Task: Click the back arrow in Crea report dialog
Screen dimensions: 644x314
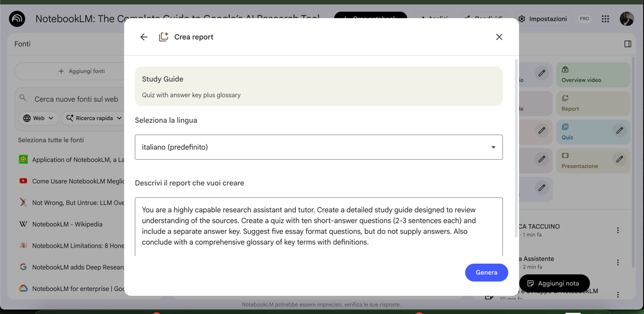Action: click(x=144, y=37)
